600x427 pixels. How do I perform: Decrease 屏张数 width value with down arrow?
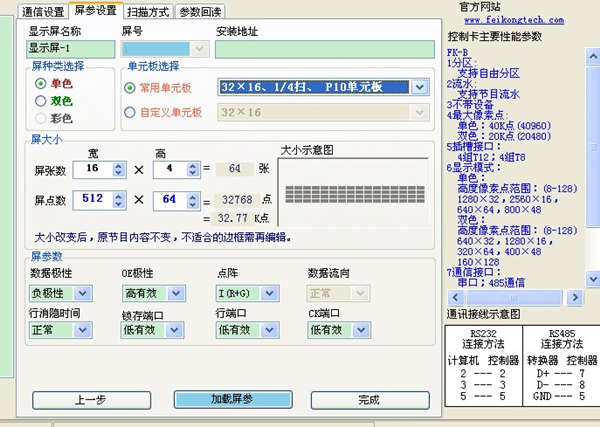click(x=119, y=173)
